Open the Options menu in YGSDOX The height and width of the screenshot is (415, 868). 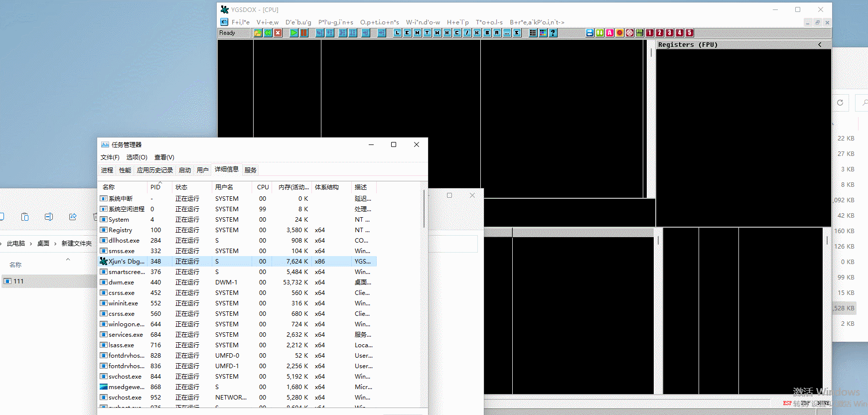(x=380, y=22)
